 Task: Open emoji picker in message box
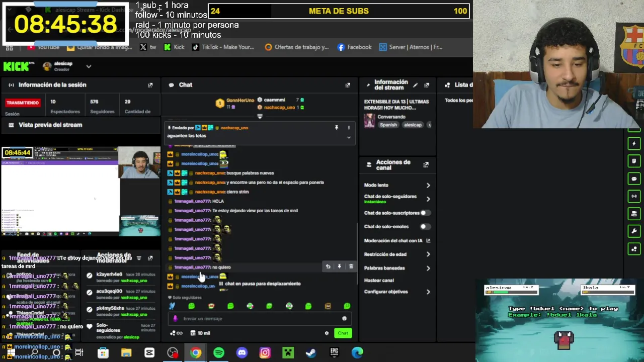[x=344, y=318]
